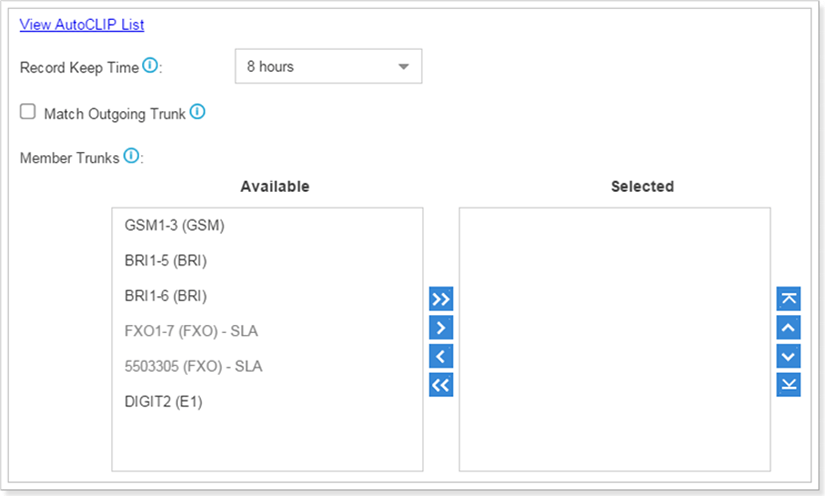Click the add all trunks double-arrow button
The image size is (825, 496).
[441, 298]
